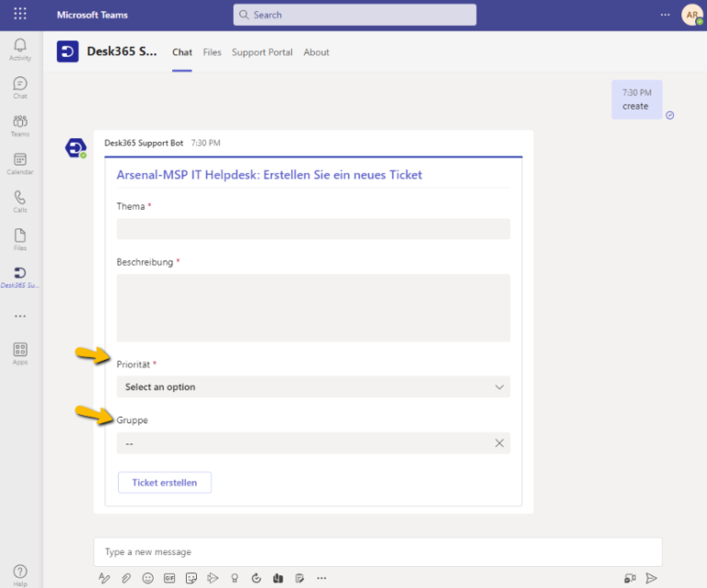Click the Desk365 app logo in header
Screen dimensions: 707x588
pyautogui.click(x=67, y=52)
